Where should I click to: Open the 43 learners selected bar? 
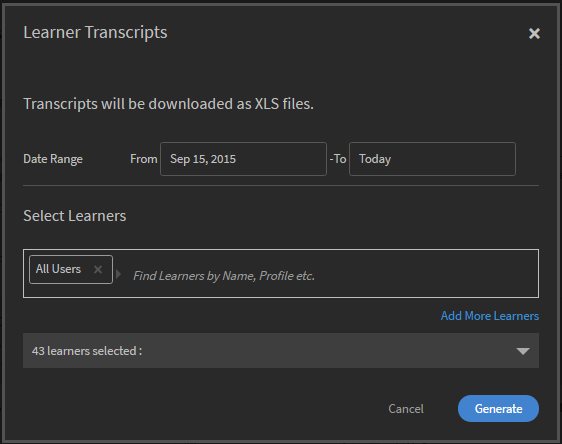point(281,350)
